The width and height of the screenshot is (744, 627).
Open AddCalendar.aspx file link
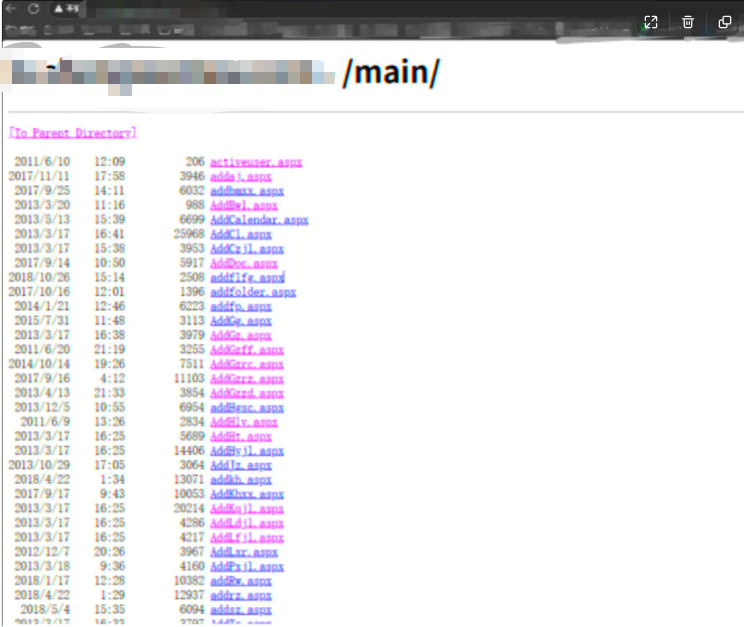pyautogui.click(x=259, y=220)
